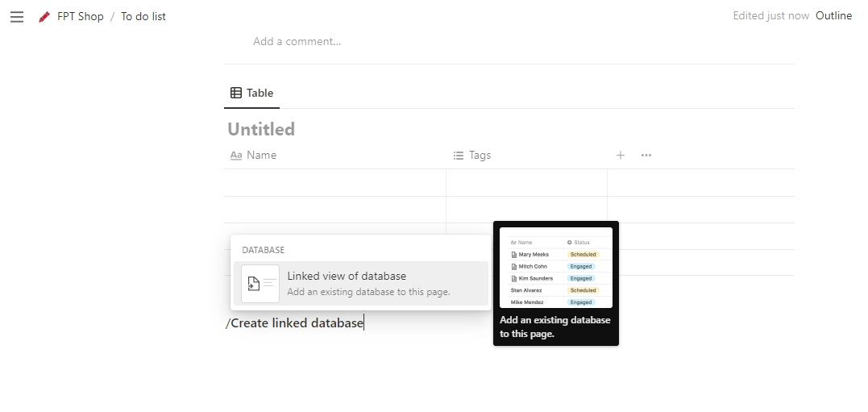
Task: Click the linked database preview thumbnail
Action: 556,268
